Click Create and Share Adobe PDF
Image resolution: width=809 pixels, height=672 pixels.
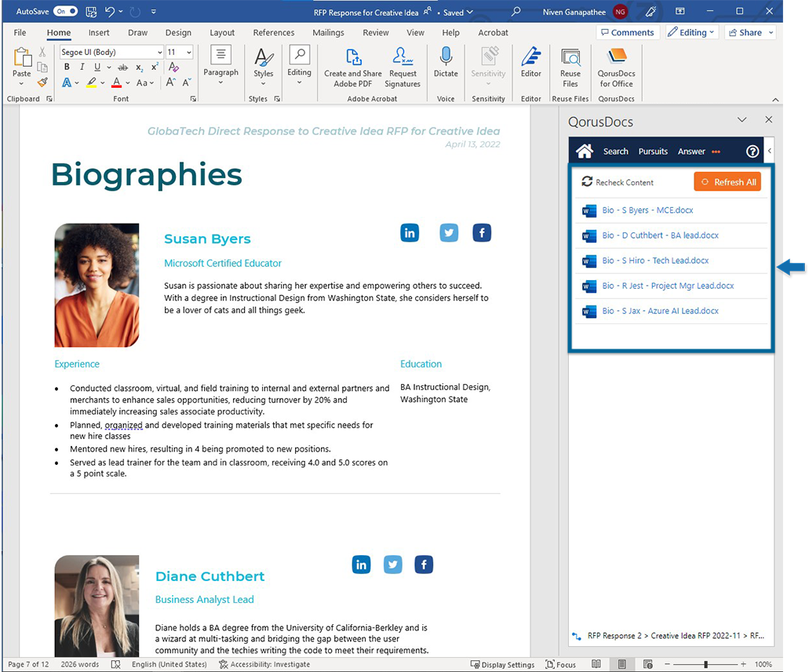(353, 68)
